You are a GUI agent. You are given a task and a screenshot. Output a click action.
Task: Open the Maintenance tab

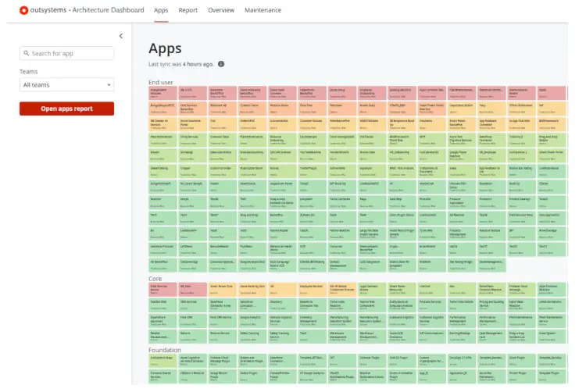263,10
